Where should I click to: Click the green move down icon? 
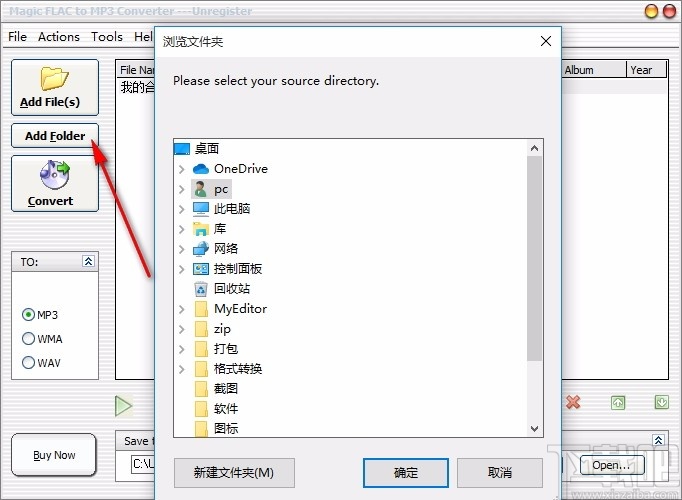click(x=662, y=402)
